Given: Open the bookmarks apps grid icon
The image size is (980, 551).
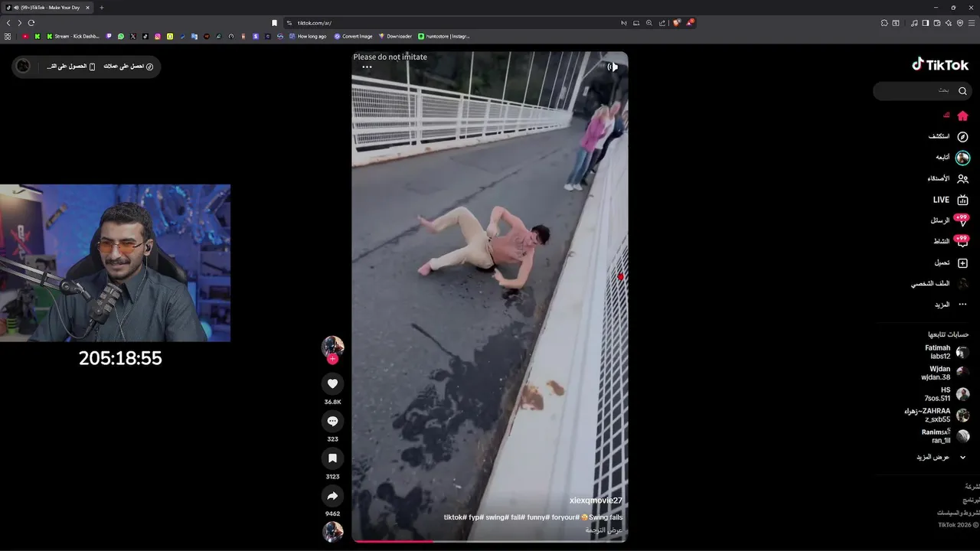Looking at the screenshot, I should pyautogui.click(x=8, y=36).
